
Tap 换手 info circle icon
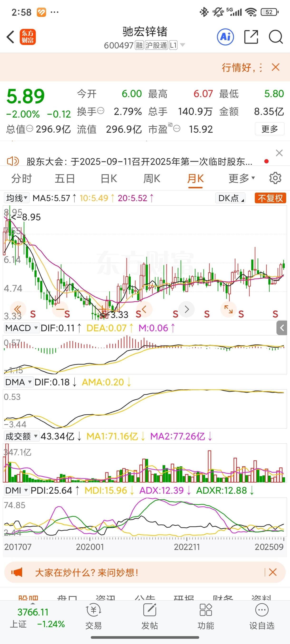(x=101, y=111)
